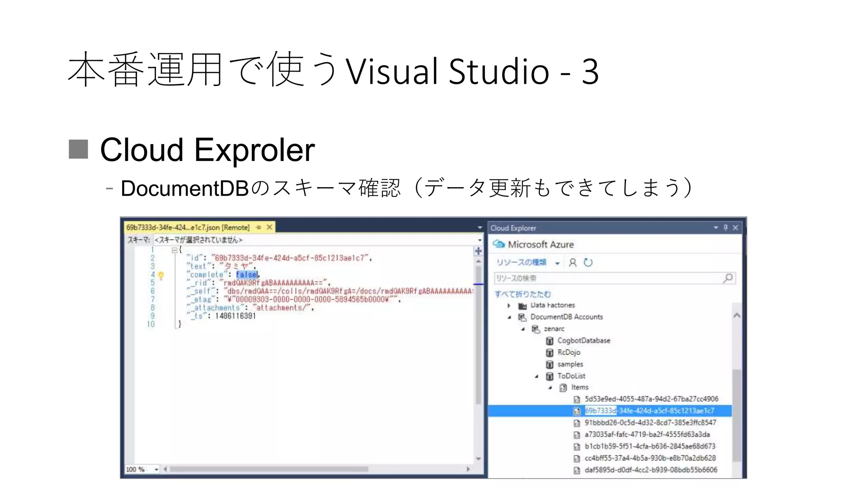
Task: Click the editor vertical scrollbar down arrow
Action: coord(479,459)
